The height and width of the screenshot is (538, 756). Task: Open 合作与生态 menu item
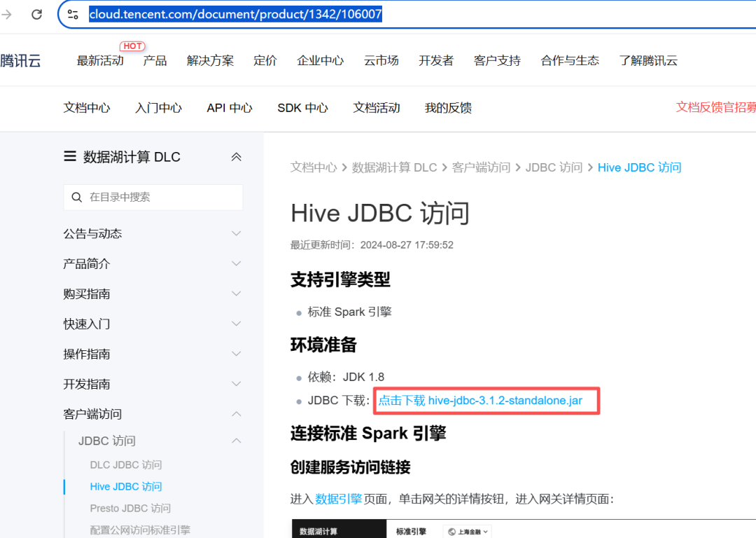[570, 61]
